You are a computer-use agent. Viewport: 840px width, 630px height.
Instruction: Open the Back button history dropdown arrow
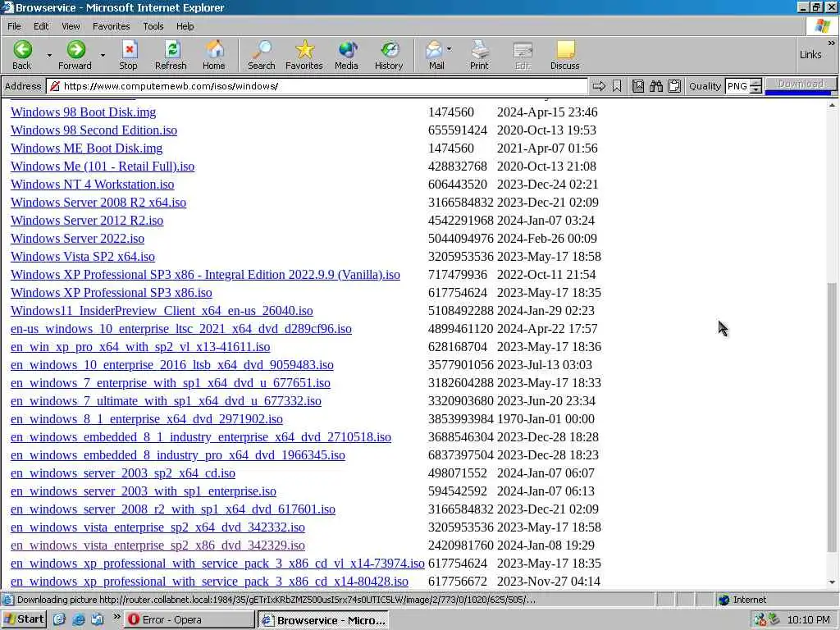coord(49,55)
